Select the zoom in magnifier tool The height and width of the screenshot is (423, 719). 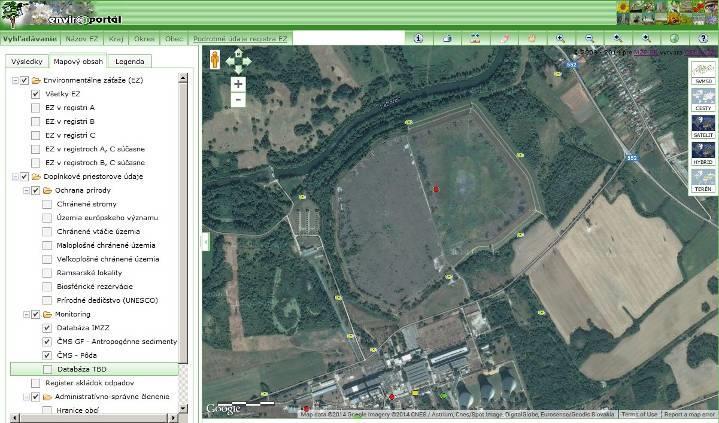point(560,39)
